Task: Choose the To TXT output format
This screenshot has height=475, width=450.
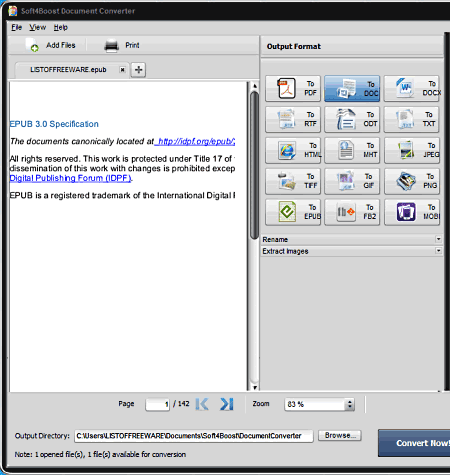Action: 412,119
